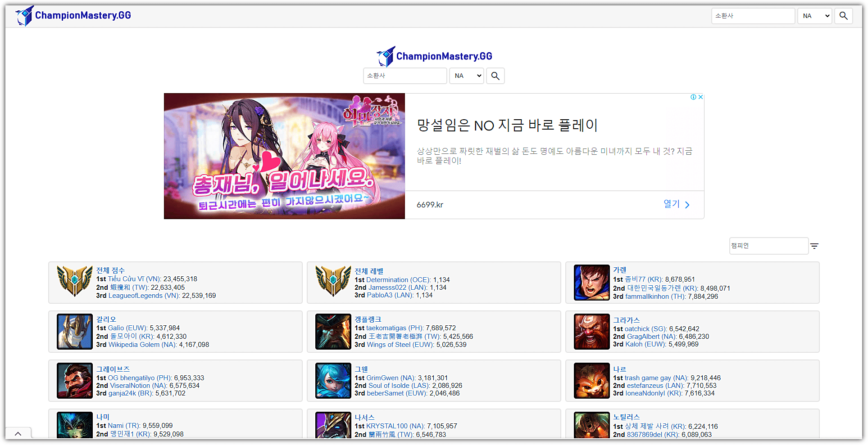Click the Gwen (그웬) champion portrait
This screenshot has width=868, height=445.
333,381
